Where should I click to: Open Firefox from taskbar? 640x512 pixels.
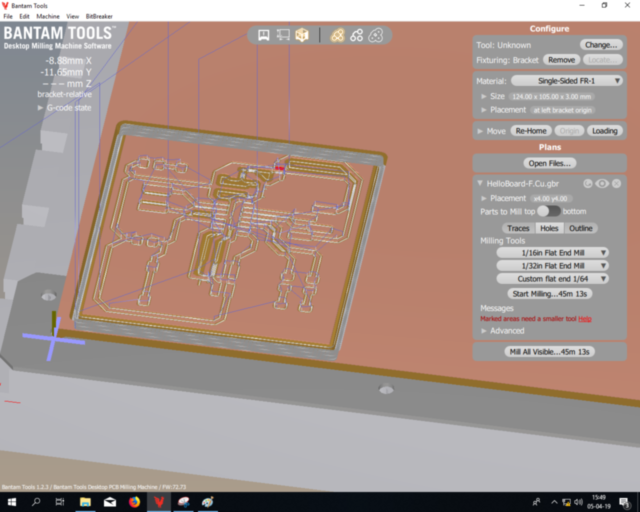134,502
